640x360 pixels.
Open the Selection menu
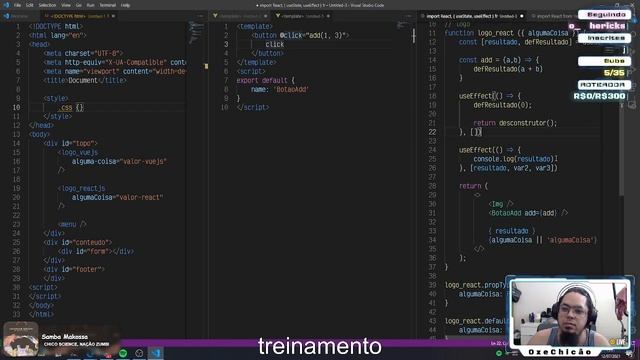tap(47, 5)
